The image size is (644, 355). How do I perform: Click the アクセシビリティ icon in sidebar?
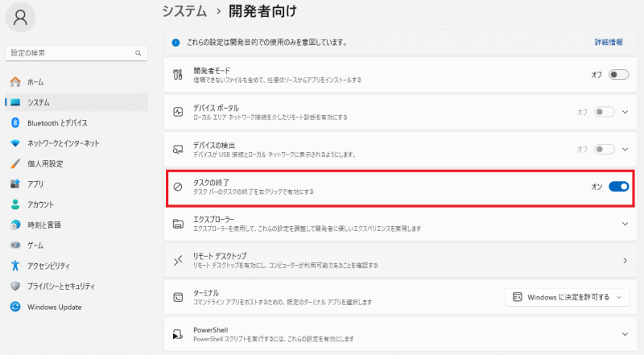[x=14, y=266]
